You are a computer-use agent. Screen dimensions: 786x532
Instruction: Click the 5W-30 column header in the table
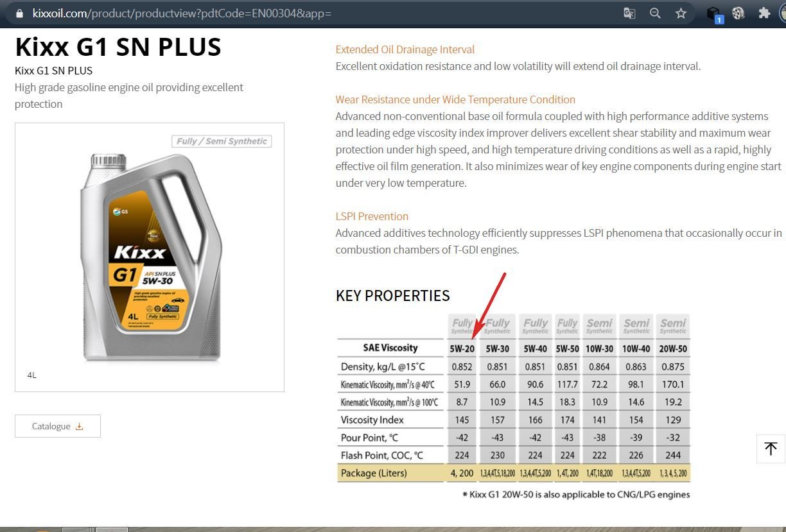pos(498,348)
